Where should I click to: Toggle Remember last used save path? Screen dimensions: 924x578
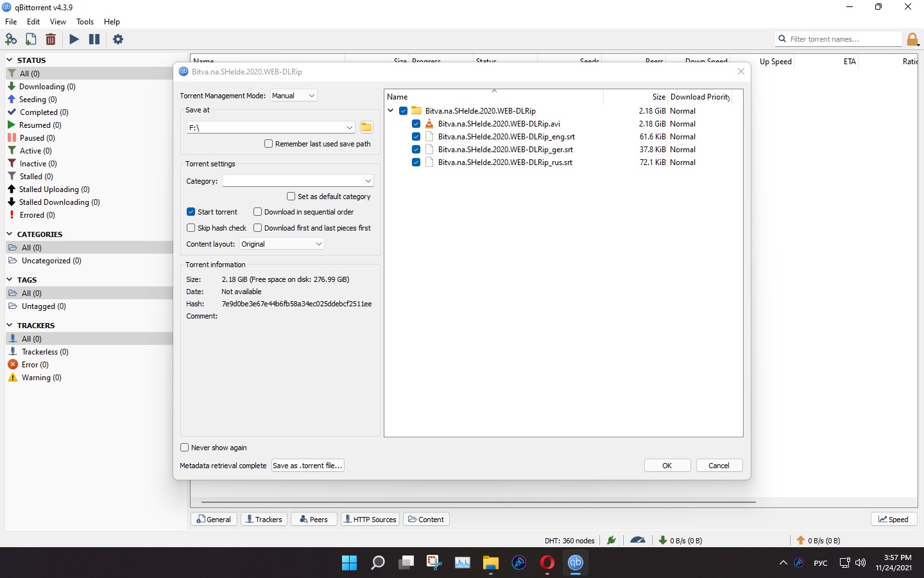point(269,144)
